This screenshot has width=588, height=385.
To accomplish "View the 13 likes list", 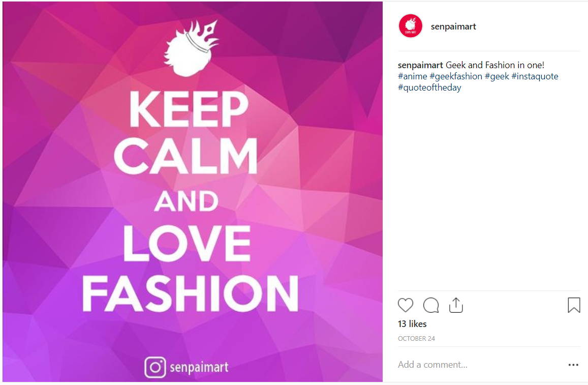I will 412,324.
